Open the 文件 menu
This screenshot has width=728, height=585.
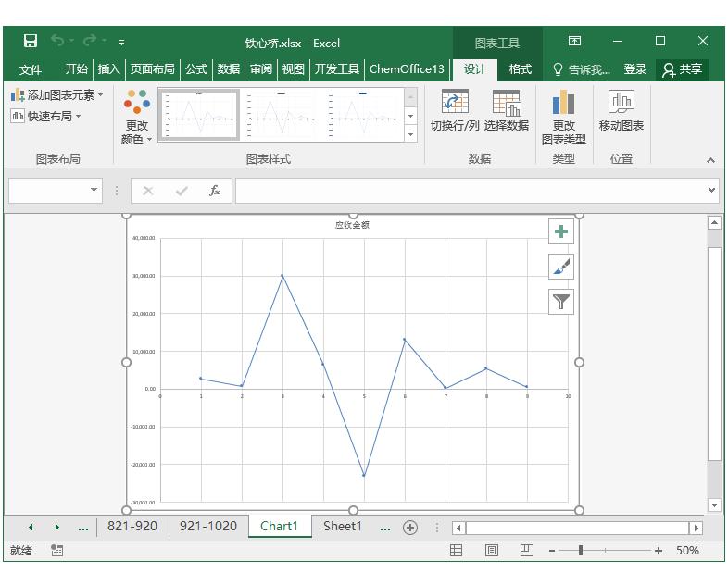31,69
